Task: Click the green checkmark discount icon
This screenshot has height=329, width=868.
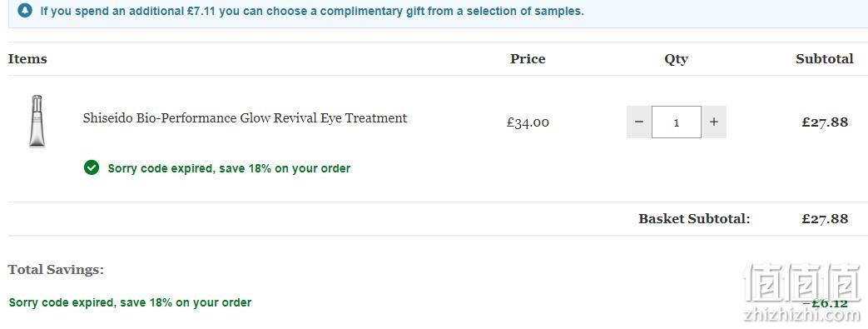Action: point(92,167)
